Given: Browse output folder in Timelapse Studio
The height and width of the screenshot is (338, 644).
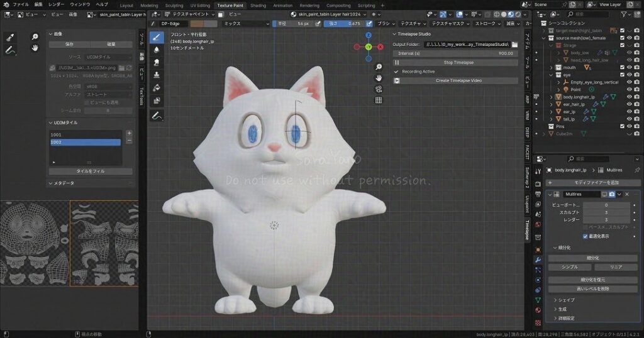Looking at the screenshot, I should pos(514,45).
